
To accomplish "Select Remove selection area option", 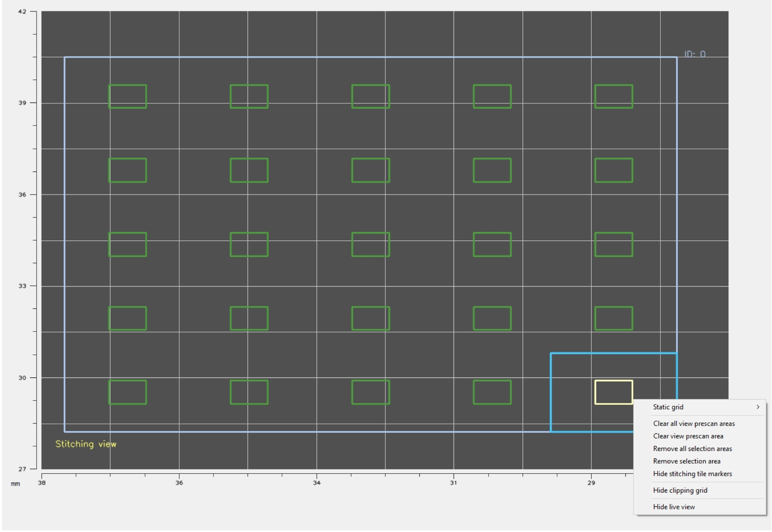I will coord(687,461).
